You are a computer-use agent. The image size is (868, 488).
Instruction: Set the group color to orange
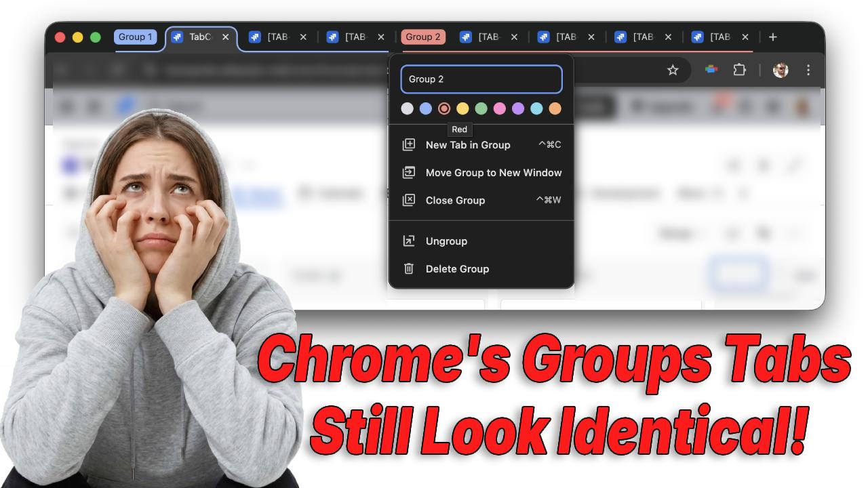click(555, 108)
